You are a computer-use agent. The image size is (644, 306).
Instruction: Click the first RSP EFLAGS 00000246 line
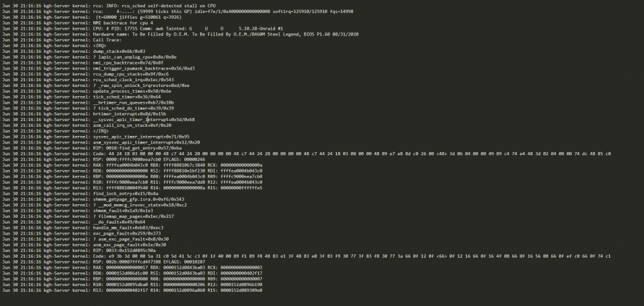point(104,159)
